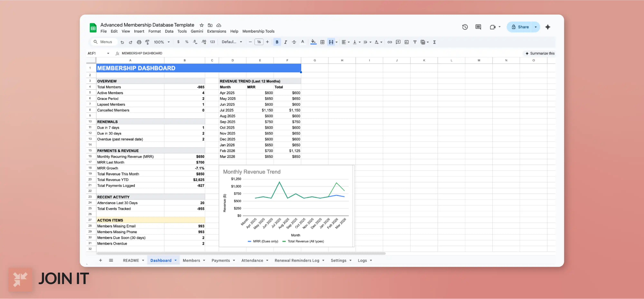Click the functions (sigma) icon

tap(435, 42)
